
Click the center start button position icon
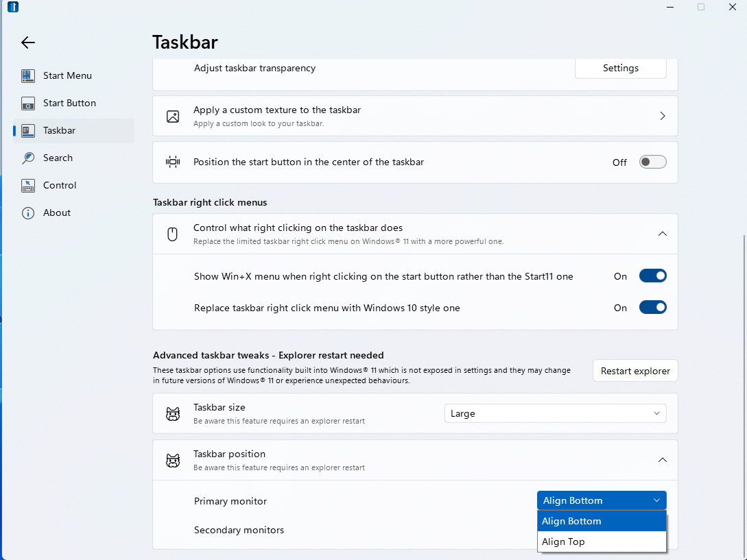click(x=173, y=162)
